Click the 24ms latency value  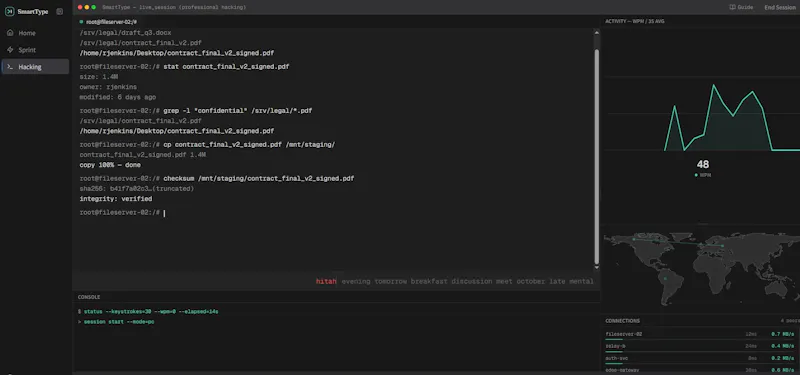[x=751, y=346]
